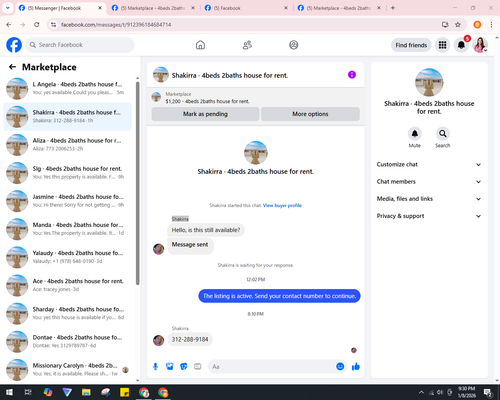Open Windows notification center icon
500x400 pixels.
pyautogui.click(x=488, y=392)
